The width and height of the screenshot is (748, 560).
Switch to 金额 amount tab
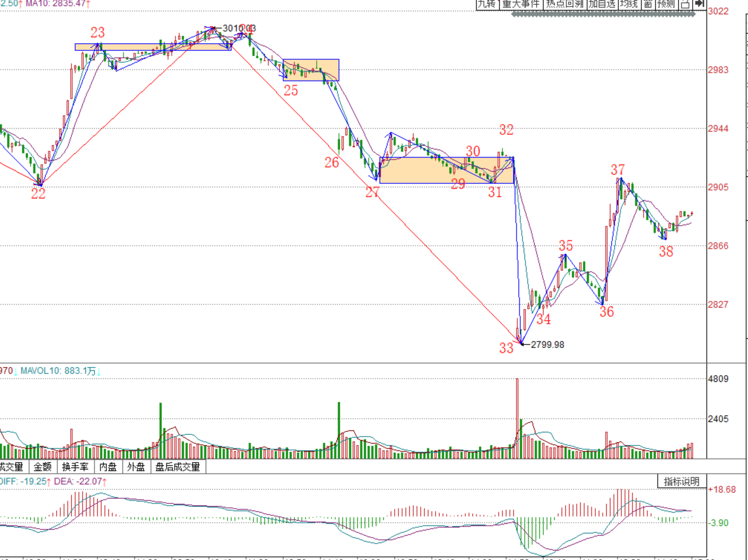[x=43, y=467]
